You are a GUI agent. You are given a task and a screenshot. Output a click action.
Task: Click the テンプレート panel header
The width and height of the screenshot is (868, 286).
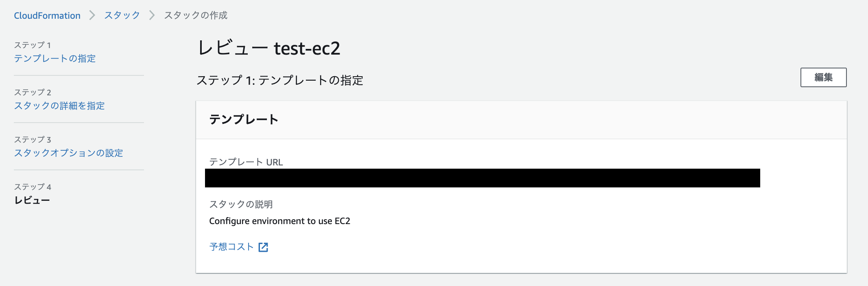(521, 120)
